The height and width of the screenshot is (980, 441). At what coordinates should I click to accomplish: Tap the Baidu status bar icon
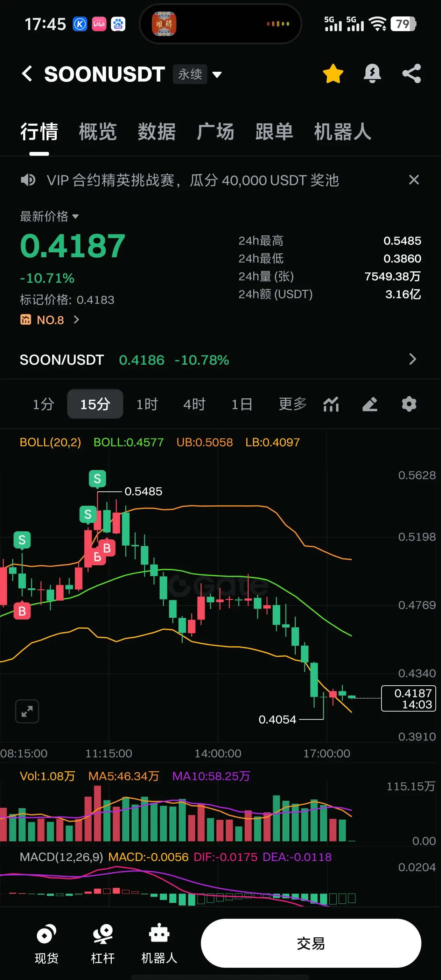coord(118,24)
